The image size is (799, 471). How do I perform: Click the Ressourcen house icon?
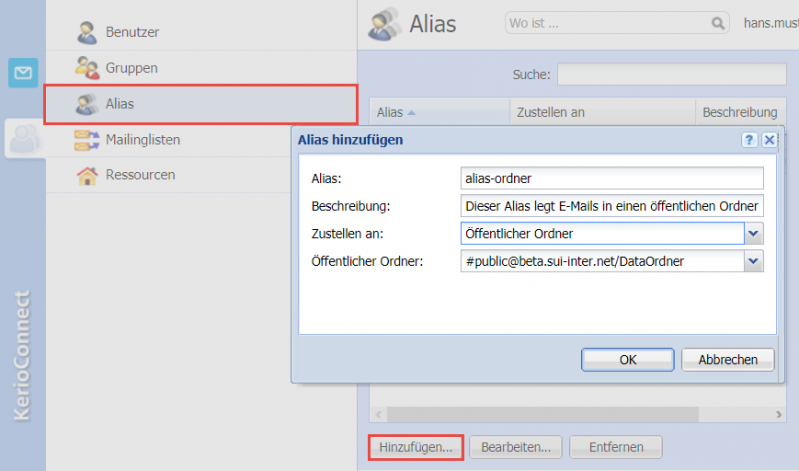click(88, 175)
